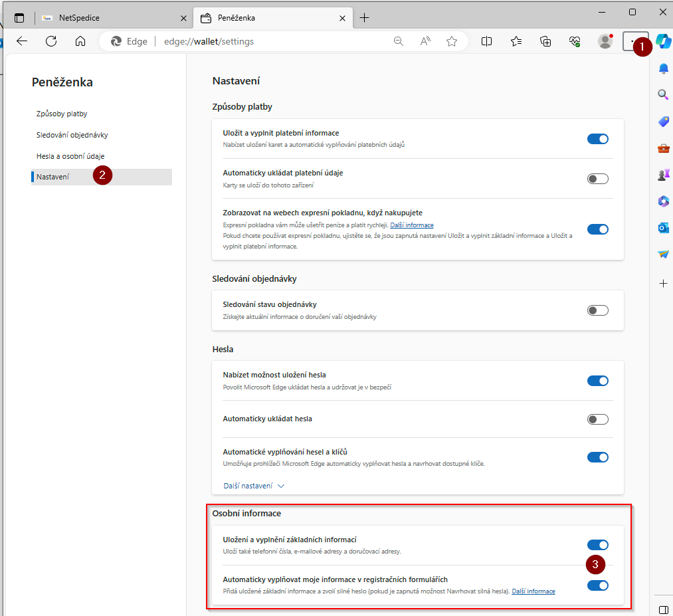Viewport: 673px width, 616px height.
Task: Click the Read aloud icon
Action: (425, 41)
